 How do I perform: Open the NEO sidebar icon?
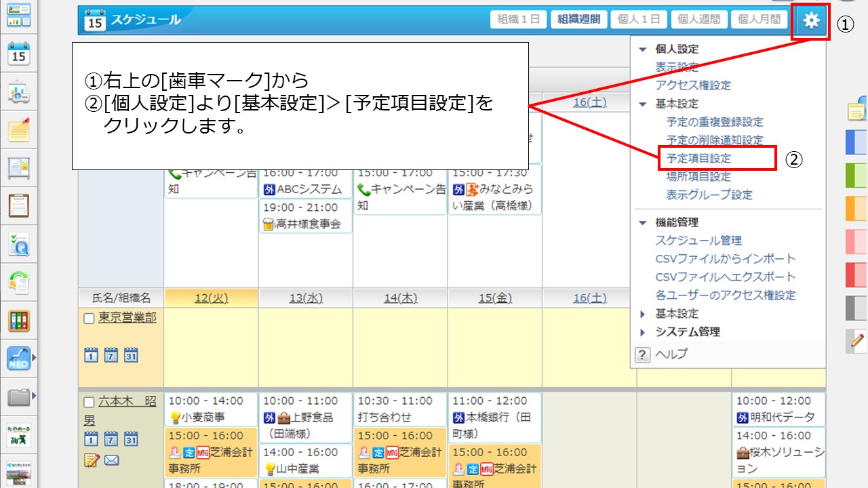(x=19, y=357)
